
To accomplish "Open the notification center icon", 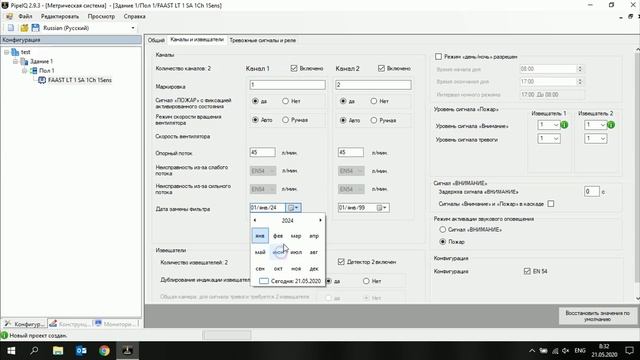I will click(629, 351).
